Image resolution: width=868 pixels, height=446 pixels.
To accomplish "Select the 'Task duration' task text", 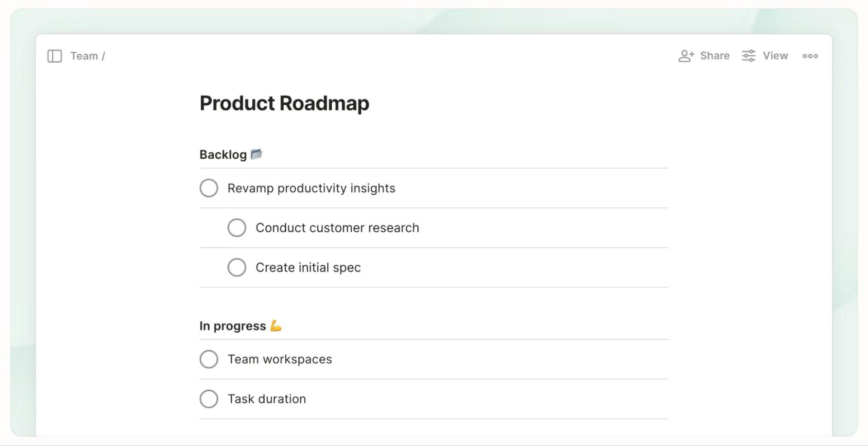I will click(x=267, y=399).
